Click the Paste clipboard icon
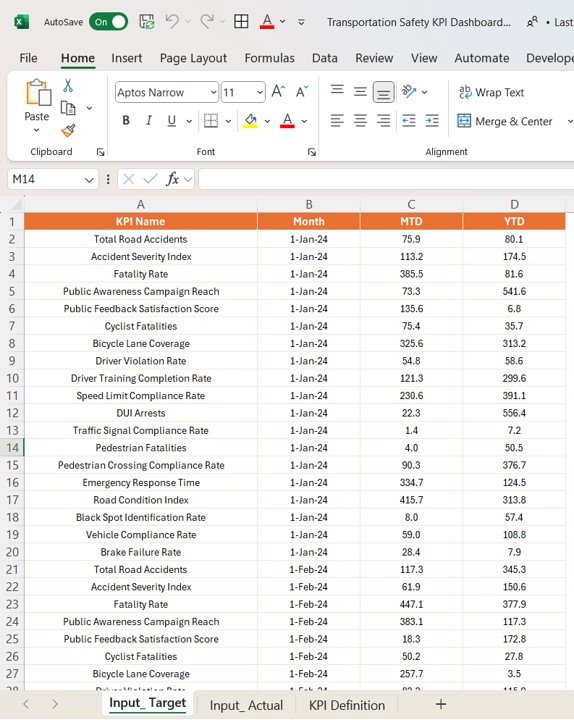 pyautogui.click(x=38, y=92)
